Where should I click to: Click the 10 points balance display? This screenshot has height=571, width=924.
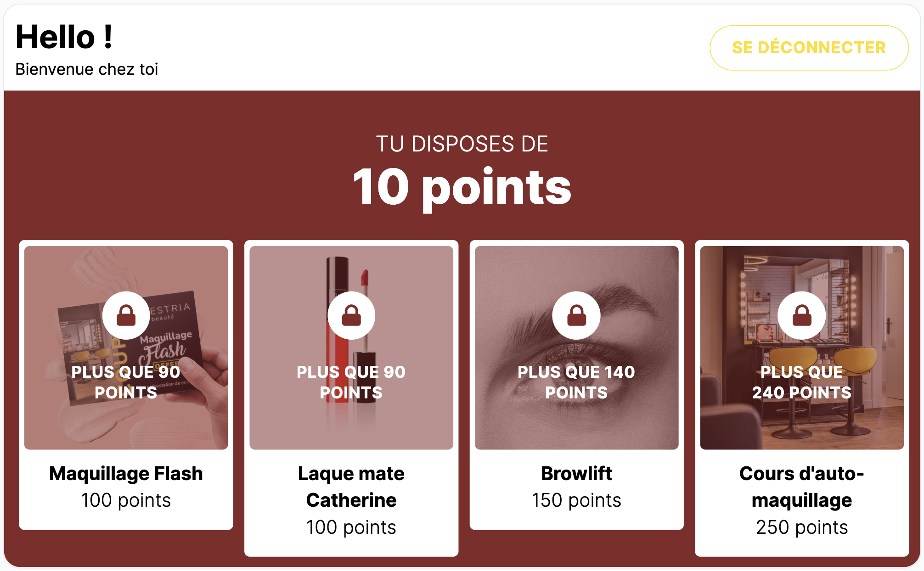coord(462,185)
